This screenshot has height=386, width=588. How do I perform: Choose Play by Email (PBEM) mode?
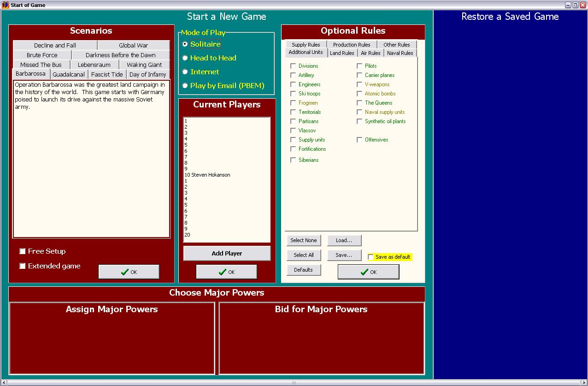coord(185,86)
